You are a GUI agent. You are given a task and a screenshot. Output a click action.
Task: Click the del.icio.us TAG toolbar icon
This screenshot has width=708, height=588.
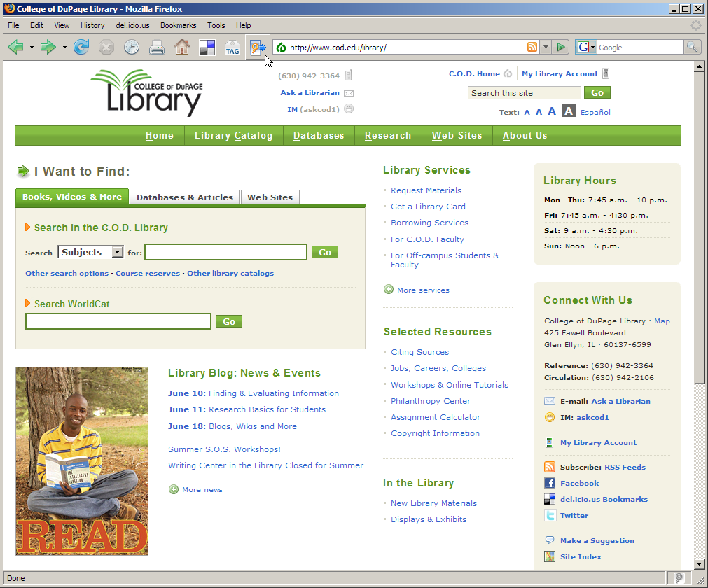(232, 48)
